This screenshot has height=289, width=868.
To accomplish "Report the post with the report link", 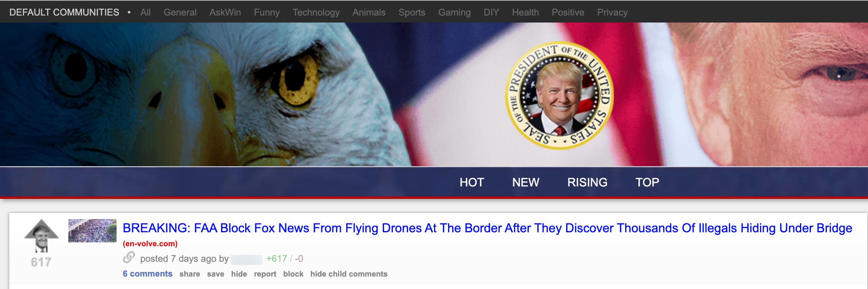I will click(x=265, y=274).
